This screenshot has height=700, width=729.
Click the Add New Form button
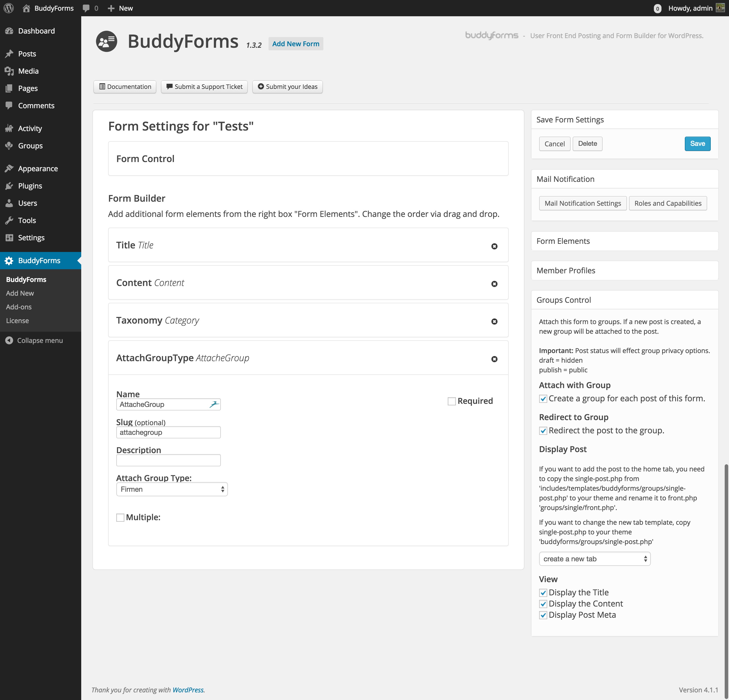pyautogui.click(x=296, y=43)
